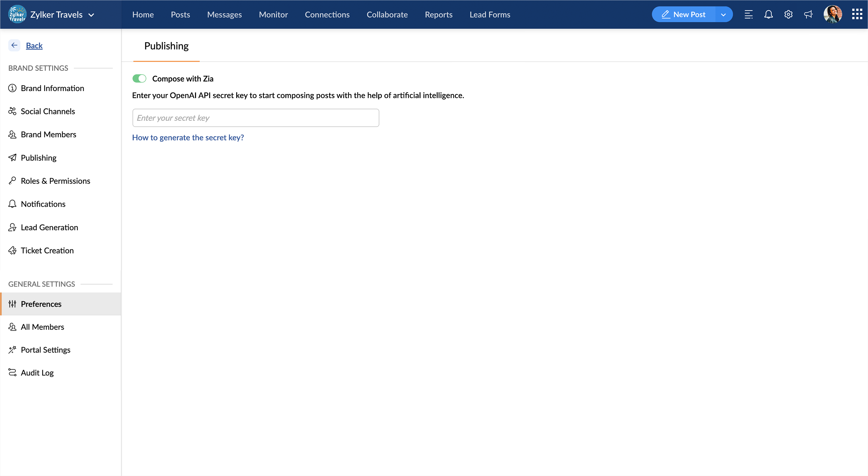Click the Ticket Creation icon
The image size is (868, 476).
[12, 251]
